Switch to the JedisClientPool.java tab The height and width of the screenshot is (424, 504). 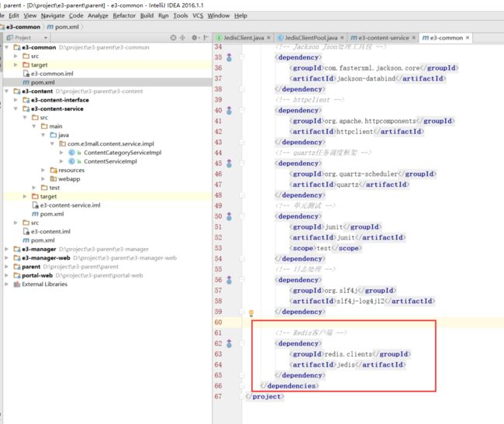311,38
